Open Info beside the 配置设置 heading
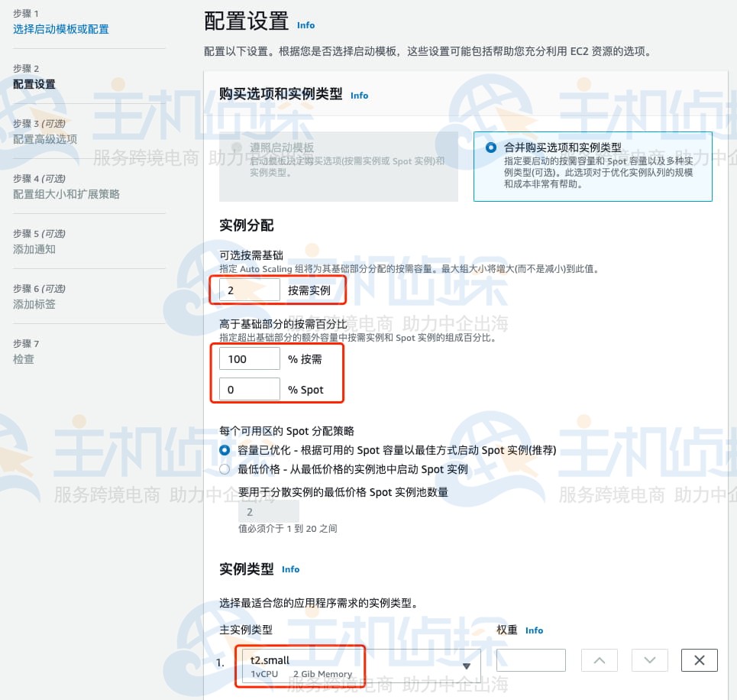This screenshot has width=737, height=700. [305, 25]
